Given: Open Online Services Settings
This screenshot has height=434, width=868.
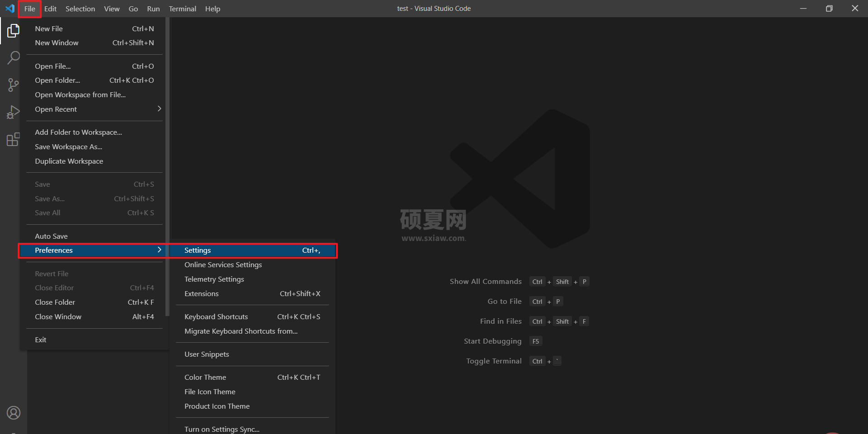Looking at the screenshot, I should pos(252,264).
